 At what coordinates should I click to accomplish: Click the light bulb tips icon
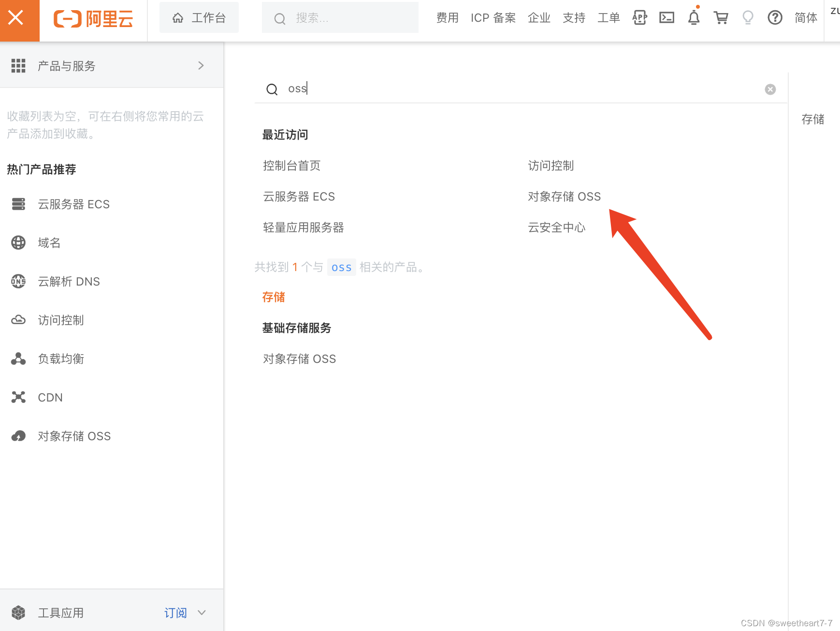[748, 18]
